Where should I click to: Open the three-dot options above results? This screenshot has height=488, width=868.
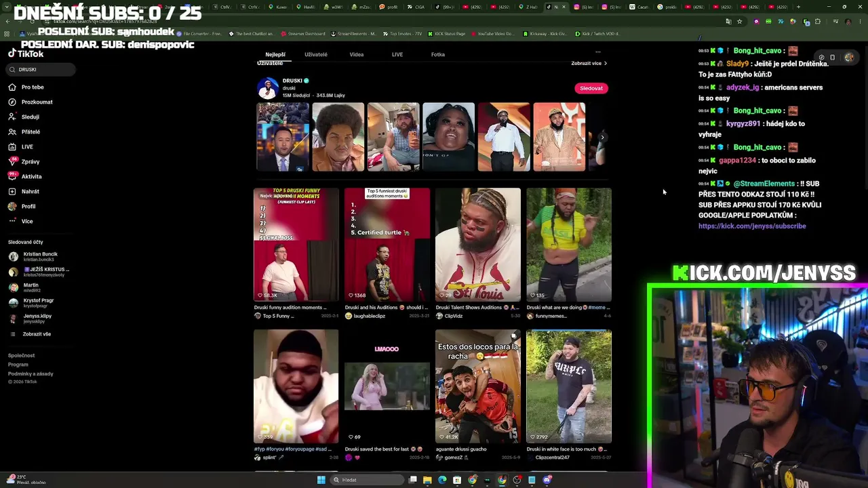point(597,52)
